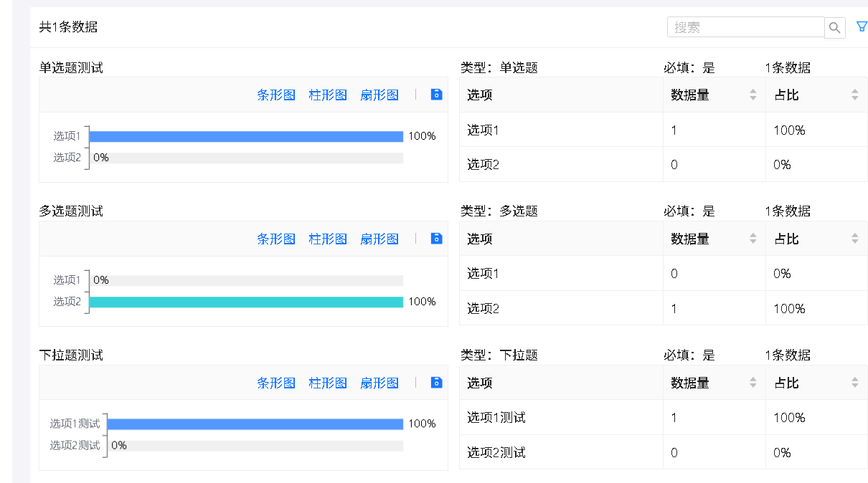Switch 多选题测试 chart to 扇形图
868x483 pixels.
(379, 239)
